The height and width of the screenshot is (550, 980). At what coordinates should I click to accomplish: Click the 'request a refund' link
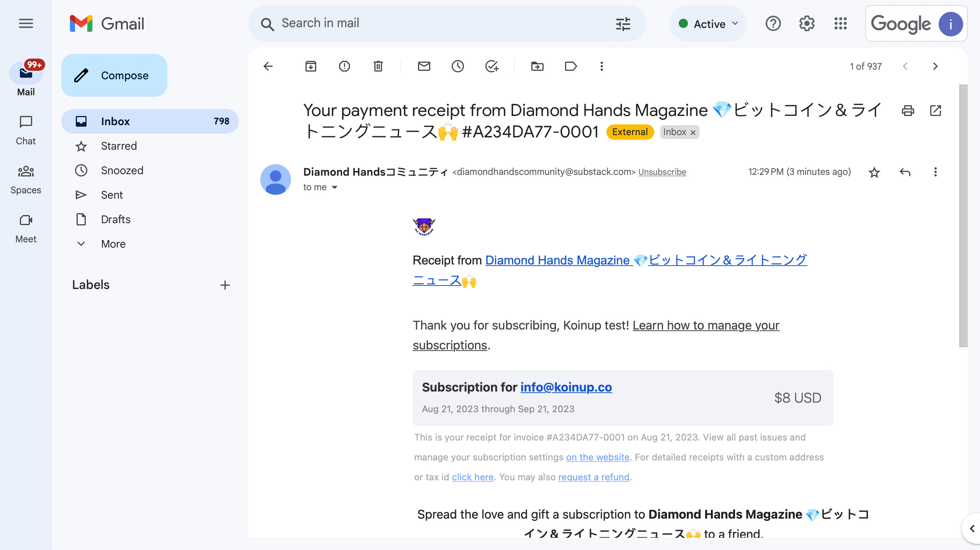tap(594, 477)
